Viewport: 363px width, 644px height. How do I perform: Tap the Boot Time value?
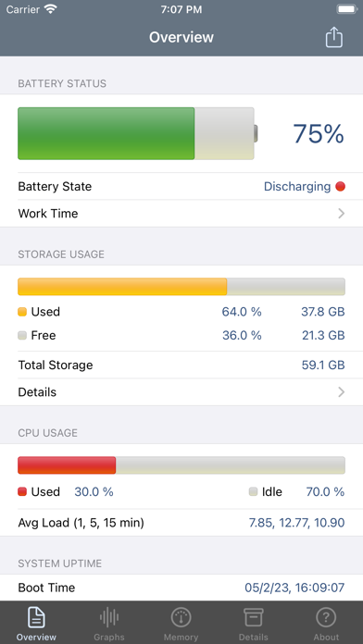coord(294,588)
